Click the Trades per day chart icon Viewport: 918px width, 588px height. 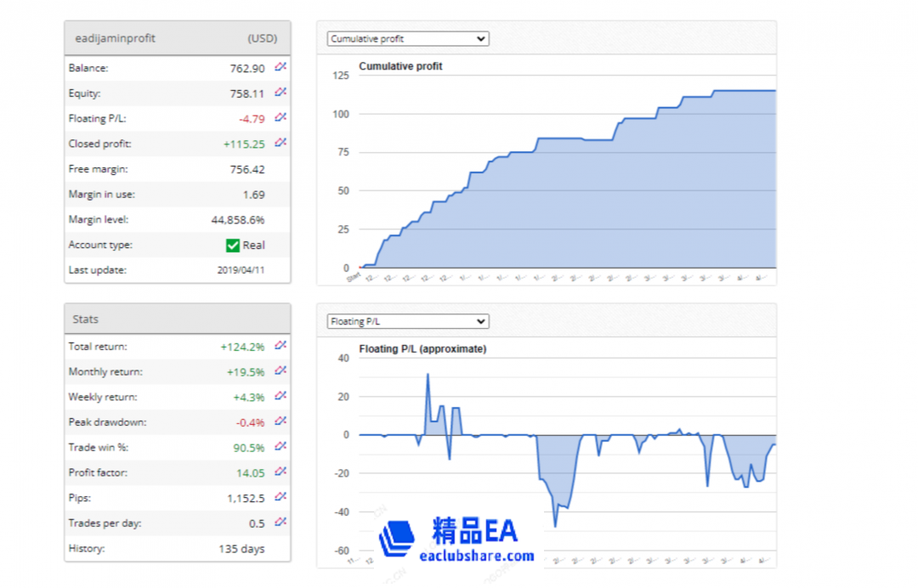coord(280,523)
